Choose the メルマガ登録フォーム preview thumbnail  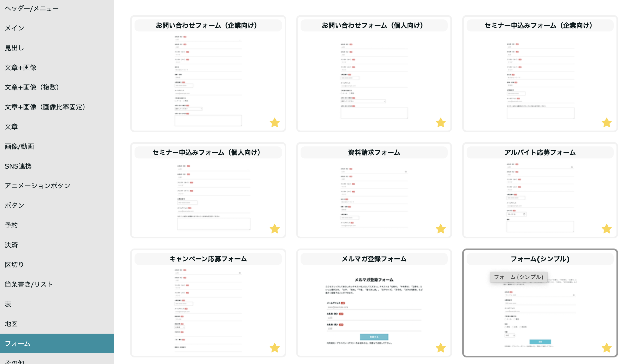[x=374, y=311]
